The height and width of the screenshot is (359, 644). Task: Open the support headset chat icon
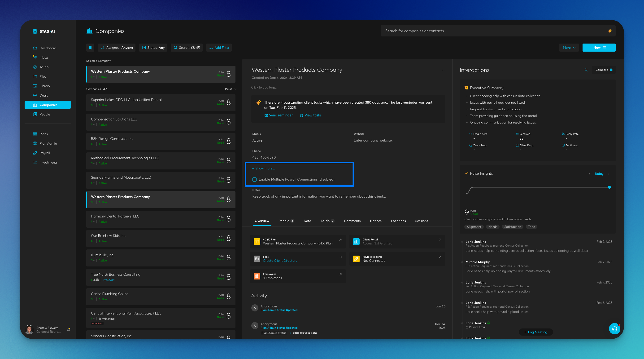coord(614,329)
